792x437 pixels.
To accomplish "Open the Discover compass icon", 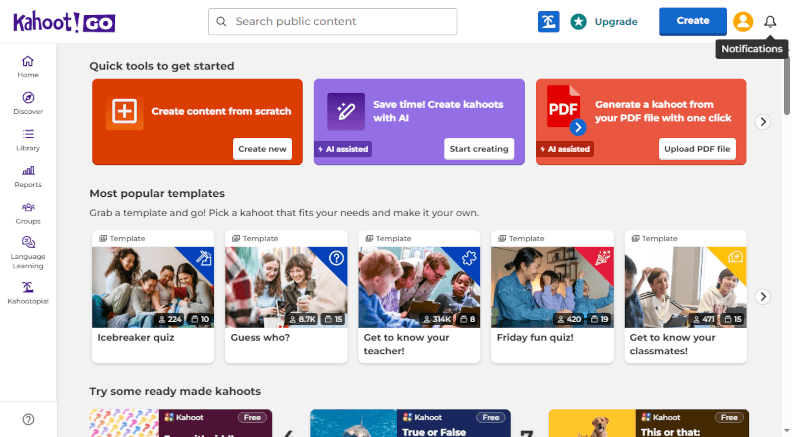I will [28, 98].
